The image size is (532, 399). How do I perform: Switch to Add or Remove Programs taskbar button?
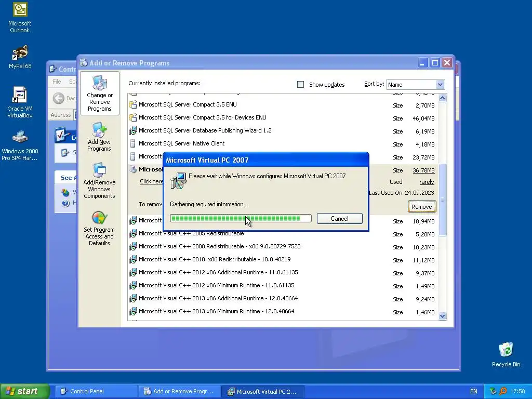pos(179,391)
